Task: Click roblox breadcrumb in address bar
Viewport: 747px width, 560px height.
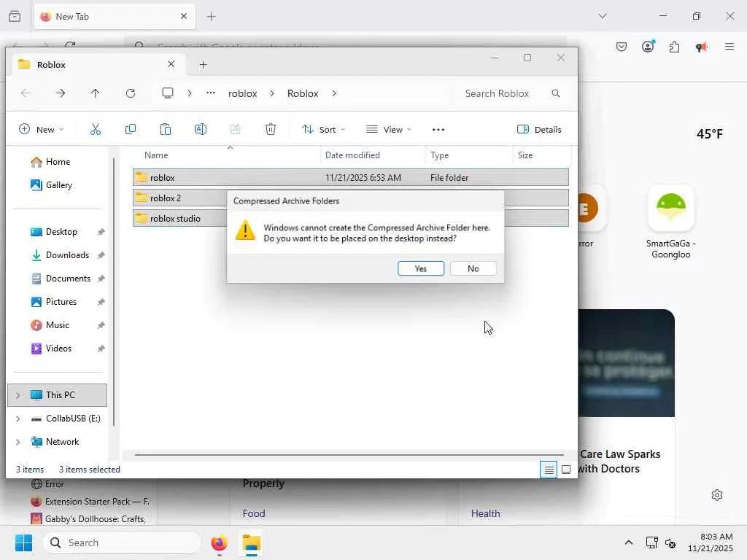Action: (242, 93)
